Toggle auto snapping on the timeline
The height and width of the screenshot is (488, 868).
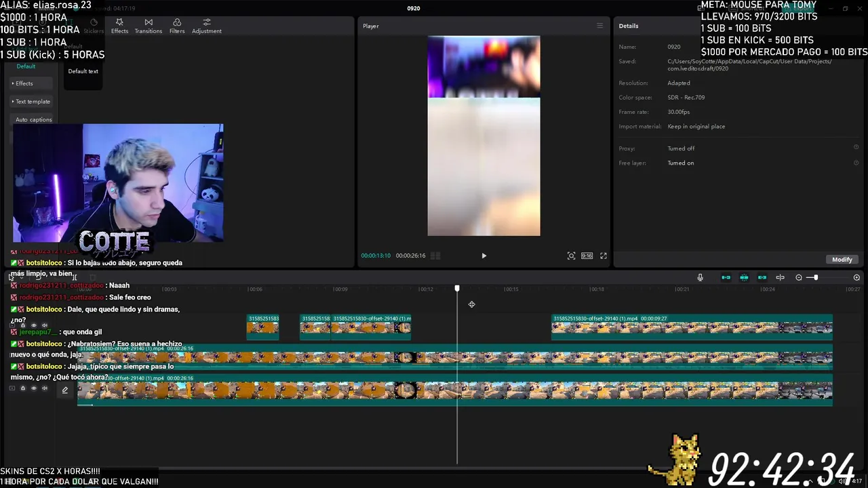pos(744,277)
